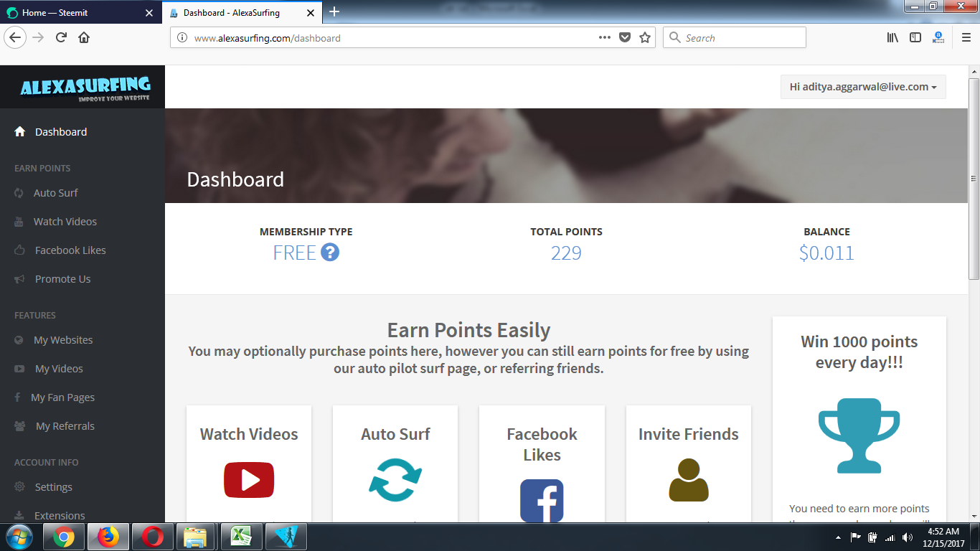The height and width of the screenshot is (551, 980).
Task: Click the large Facebook logo icon
Action: [542, 501]
